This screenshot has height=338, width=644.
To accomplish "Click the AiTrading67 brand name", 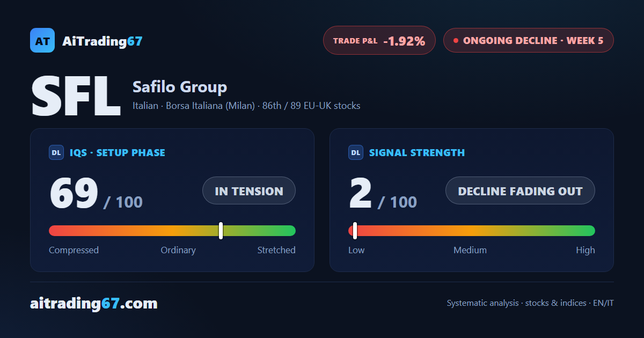I will (103, 41).
